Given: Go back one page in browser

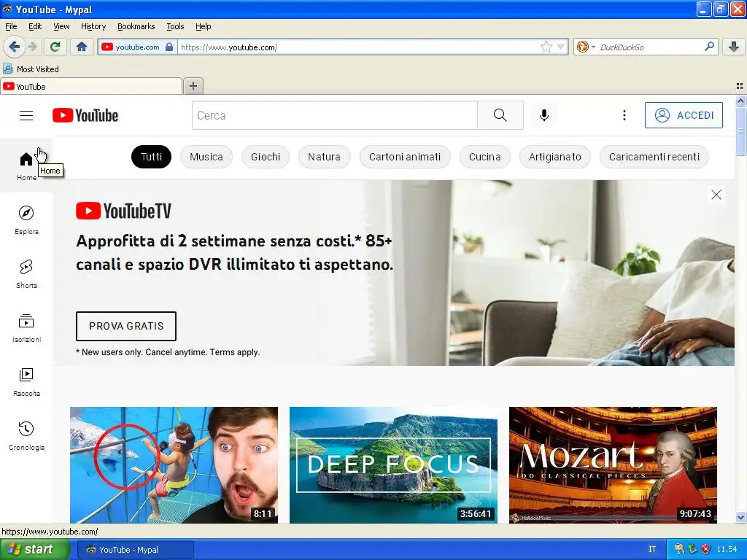Looking at the screenshot, I should click(15, 47).
